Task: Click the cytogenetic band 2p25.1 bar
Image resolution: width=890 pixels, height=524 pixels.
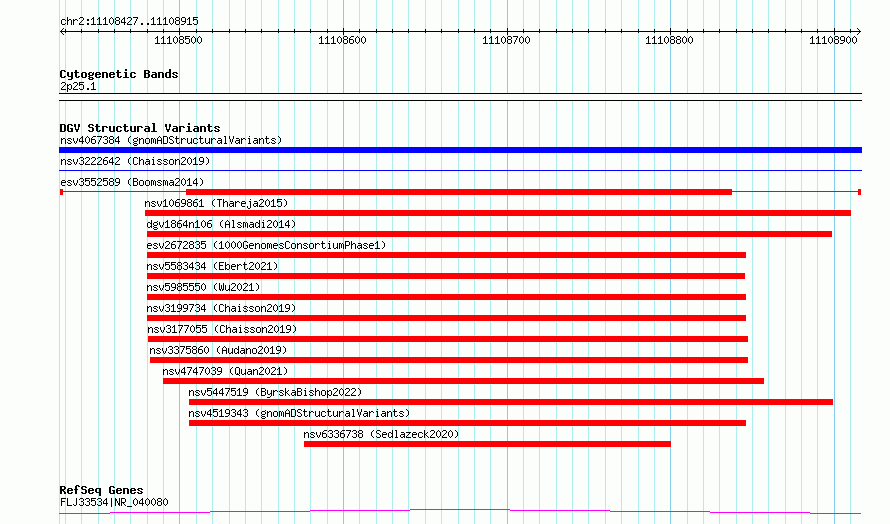Action: 460,97
